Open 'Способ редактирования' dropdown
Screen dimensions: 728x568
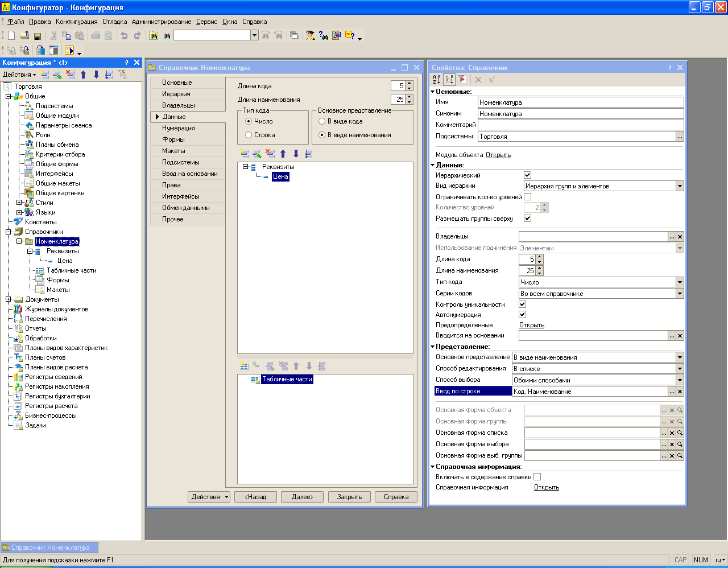tap(680, 369)
